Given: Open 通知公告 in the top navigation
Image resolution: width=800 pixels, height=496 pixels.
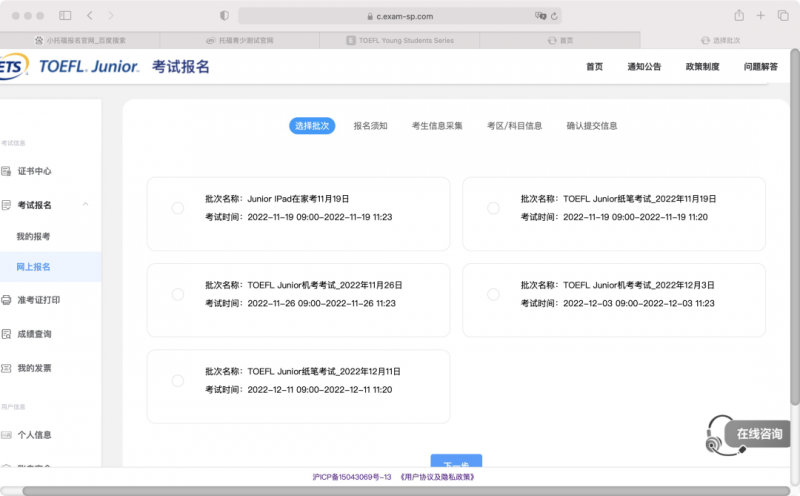Looking at the screenshot, I should (x=644, y=66).
